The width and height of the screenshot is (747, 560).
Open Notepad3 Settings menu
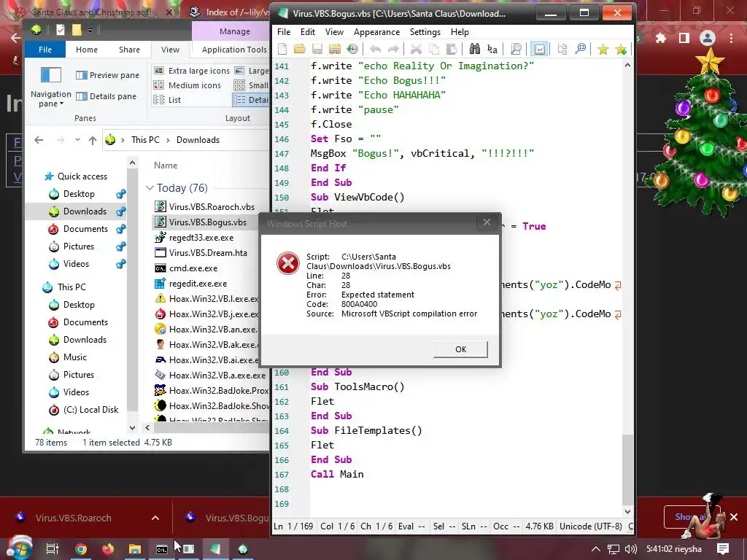click(x=425, y=32)
